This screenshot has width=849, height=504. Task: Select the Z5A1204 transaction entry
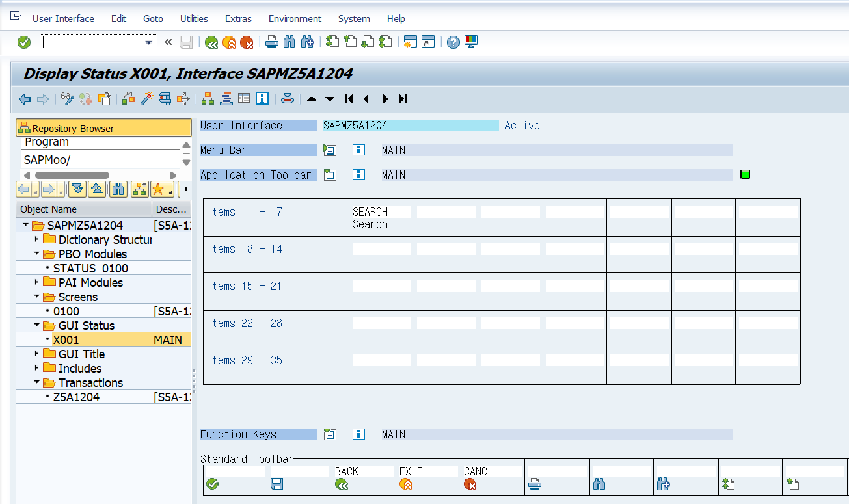(x=76, y=397)
